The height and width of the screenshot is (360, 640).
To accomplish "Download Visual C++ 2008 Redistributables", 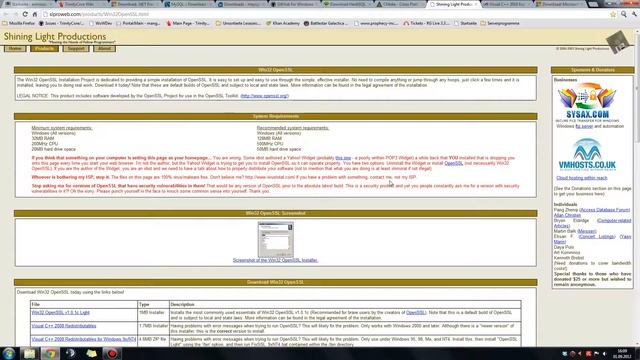I will click(64, 326).
